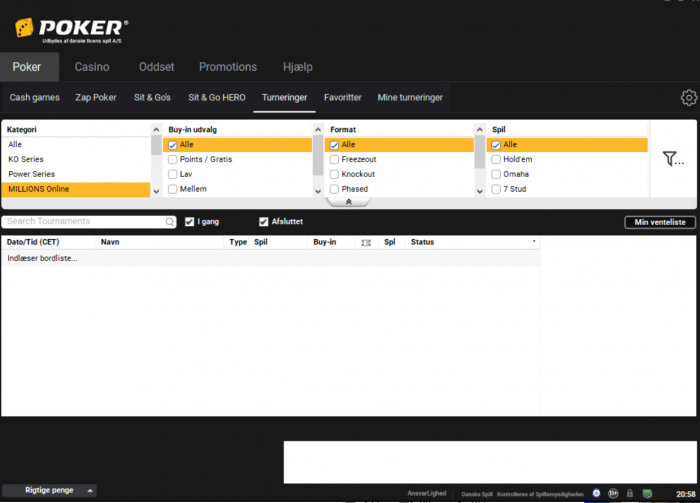
Task: Switch to the Oddset main tab
Action: [x=156, y=67]
